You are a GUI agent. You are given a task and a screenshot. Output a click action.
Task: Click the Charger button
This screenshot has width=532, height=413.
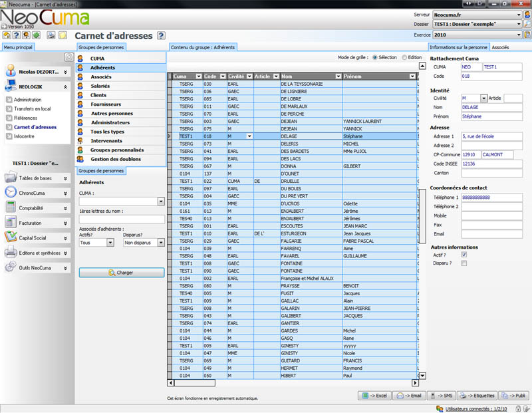pos(122,273)
